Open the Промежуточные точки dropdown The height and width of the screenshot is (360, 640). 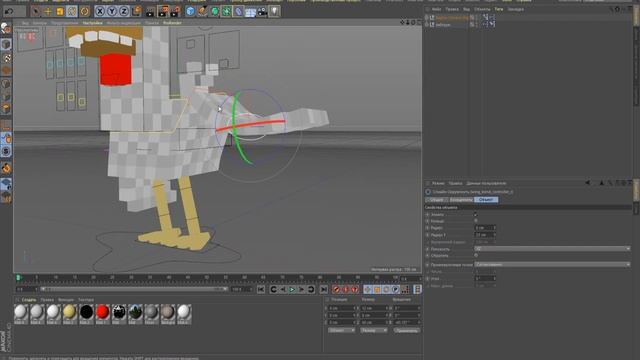click(552, 264)
